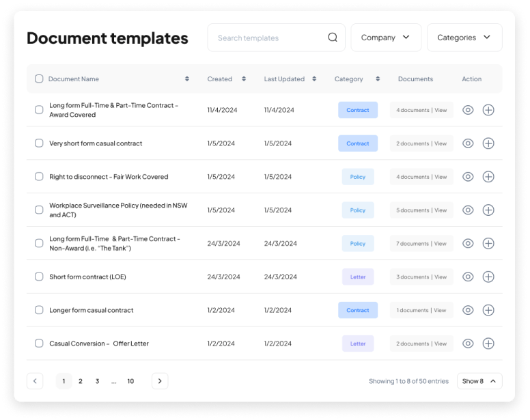530x420 pixels.
Task: Sort the Created column
Action: click(x=244, y=79)
